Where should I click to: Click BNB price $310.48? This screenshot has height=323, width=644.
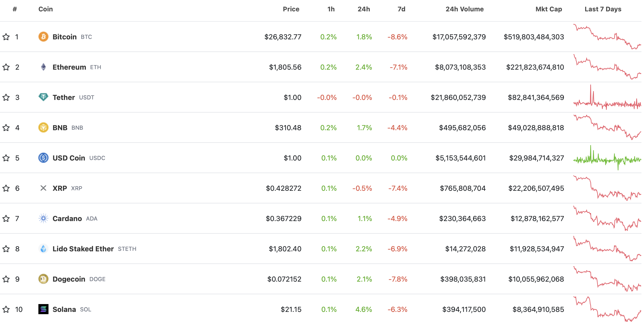288,128
